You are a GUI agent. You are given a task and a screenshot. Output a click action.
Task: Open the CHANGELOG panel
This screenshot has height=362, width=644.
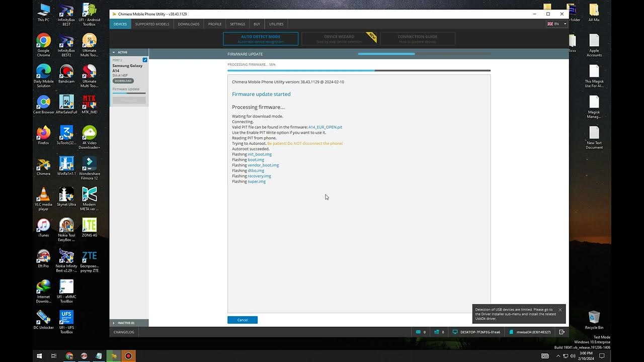click(124, 332)
